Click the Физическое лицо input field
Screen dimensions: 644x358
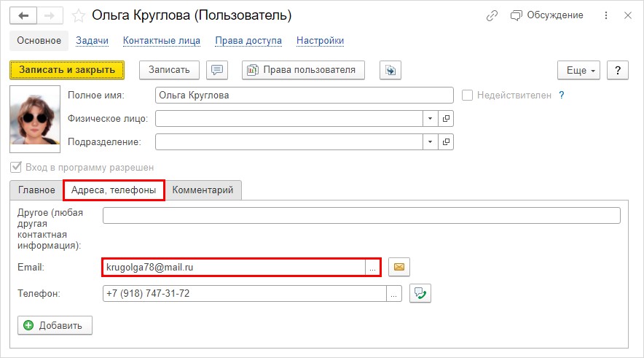288,119
